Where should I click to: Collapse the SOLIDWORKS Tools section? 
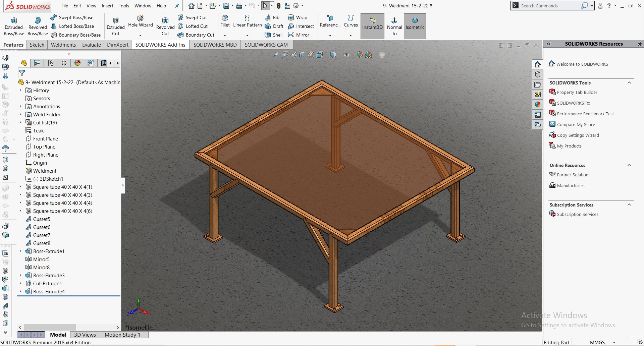point(629,83)
